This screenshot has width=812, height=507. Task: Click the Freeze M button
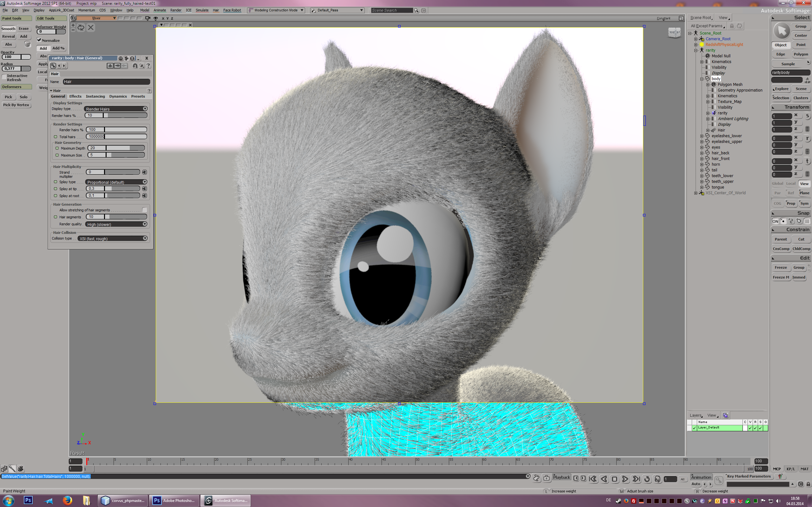point(781,277)
